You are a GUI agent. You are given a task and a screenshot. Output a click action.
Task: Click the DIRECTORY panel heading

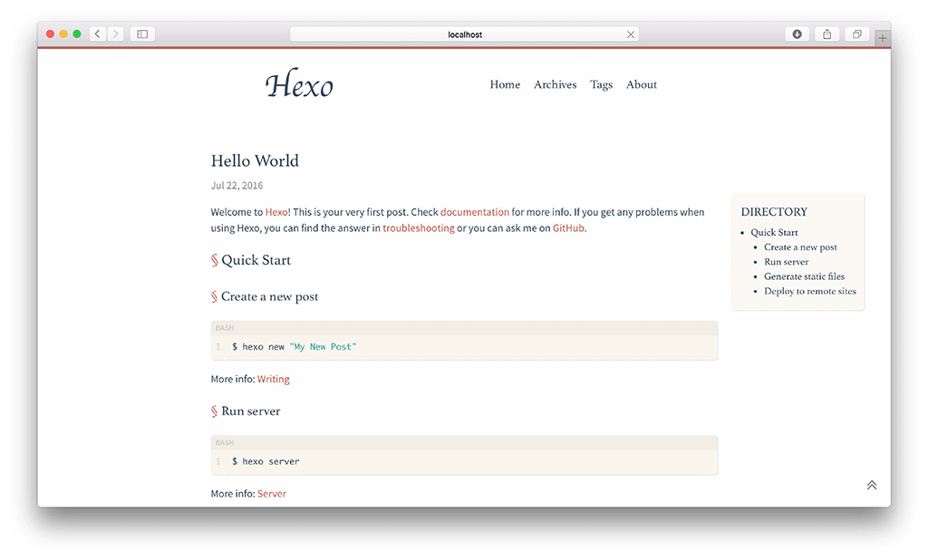[774, 212]
